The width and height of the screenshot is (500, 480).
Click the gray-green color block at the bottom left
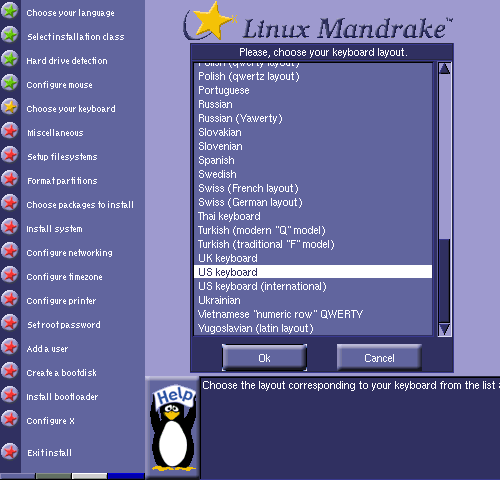[53, 476]
